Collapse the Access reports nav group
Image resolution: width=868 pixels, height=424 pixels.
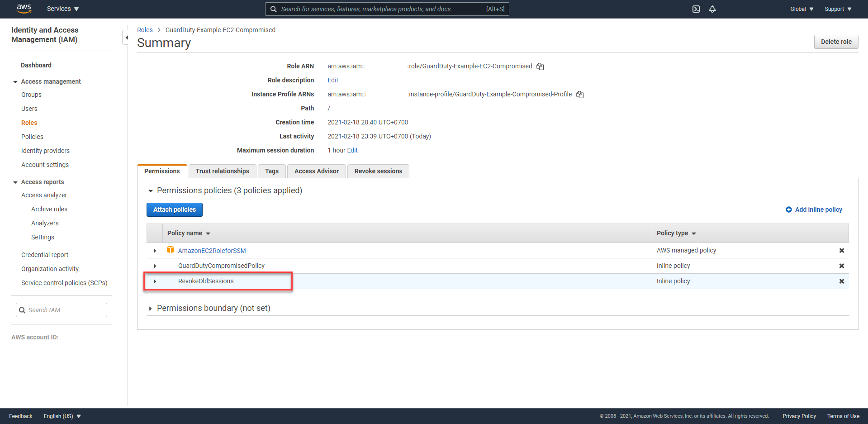pos(15,182)
